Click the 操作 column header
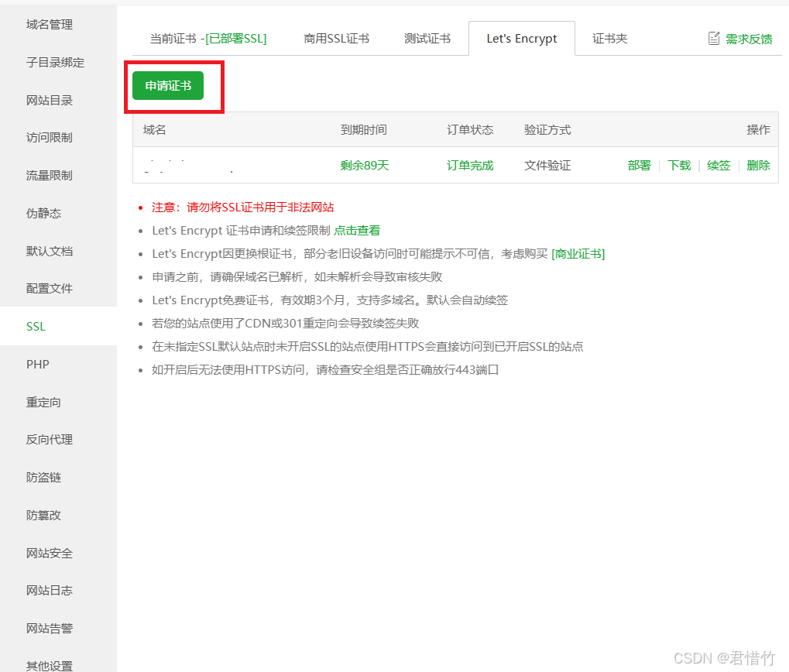This screenshot has height=672, width=789. [758, 130]
